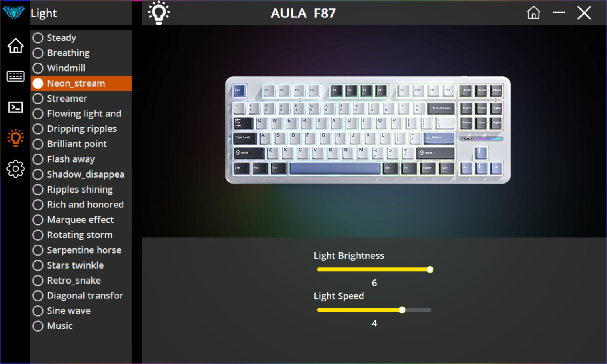The height and width of the screenshot is (364, 607).
Task: Open the macro terminal sidebar icon
Action: coord(15,107)
